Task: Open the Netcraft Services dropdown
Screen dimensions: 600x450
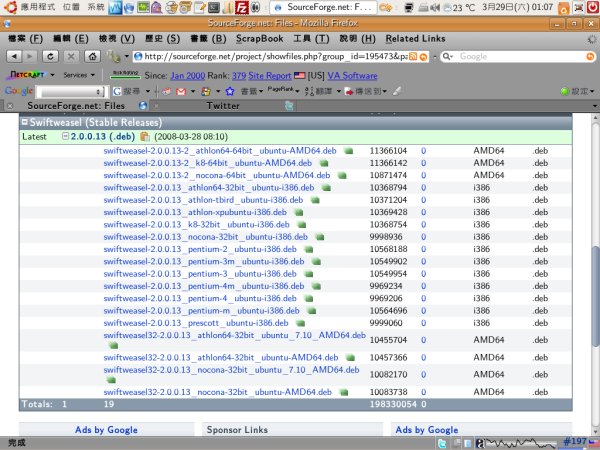Action: 79,75
